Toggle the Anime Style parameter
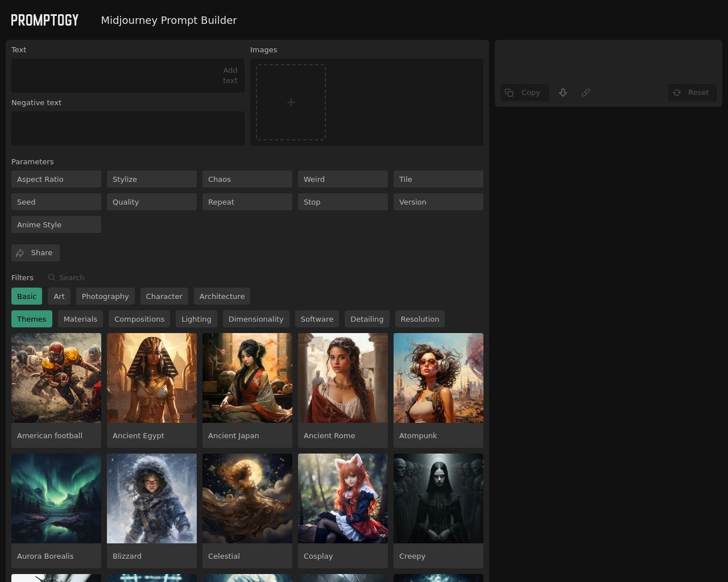Image resolution: width=728 pixels, height=582 pixels. coord(56,225)
